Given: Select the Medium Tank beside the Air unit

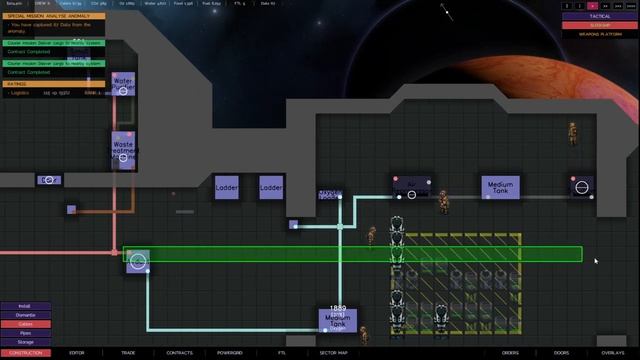Looking at the screenshot, I should 500,187.
